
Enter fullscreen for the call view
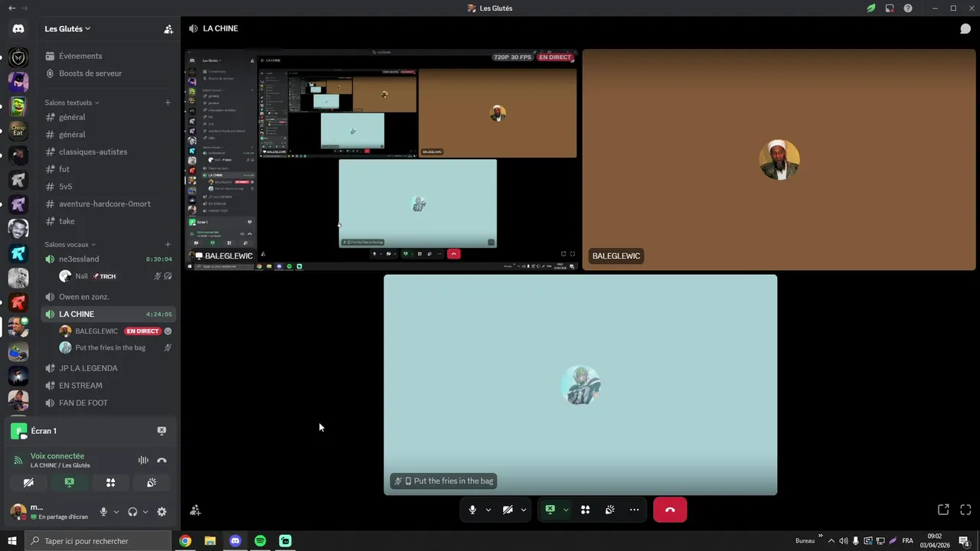(965, 510)
